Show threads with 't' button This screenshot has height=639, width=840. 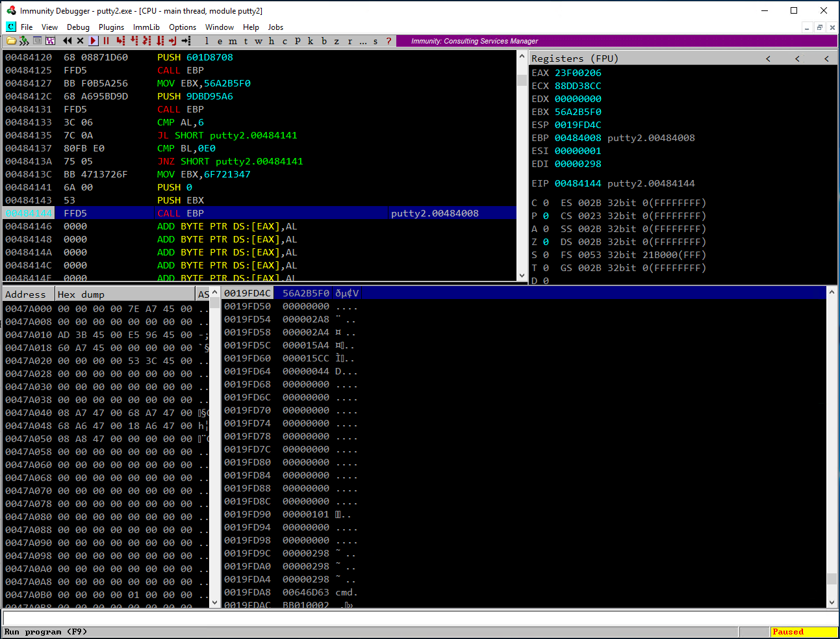(246, 41)
